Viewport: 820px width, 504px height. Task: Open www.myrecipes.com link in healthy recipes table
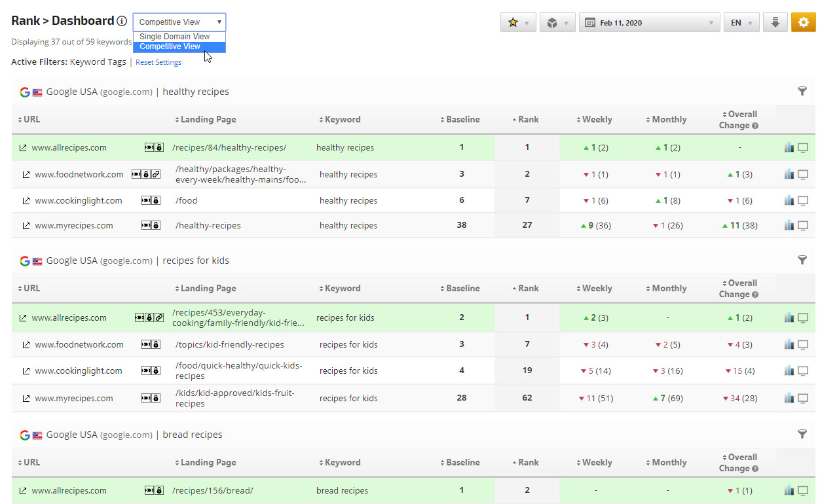pos(73,226)
